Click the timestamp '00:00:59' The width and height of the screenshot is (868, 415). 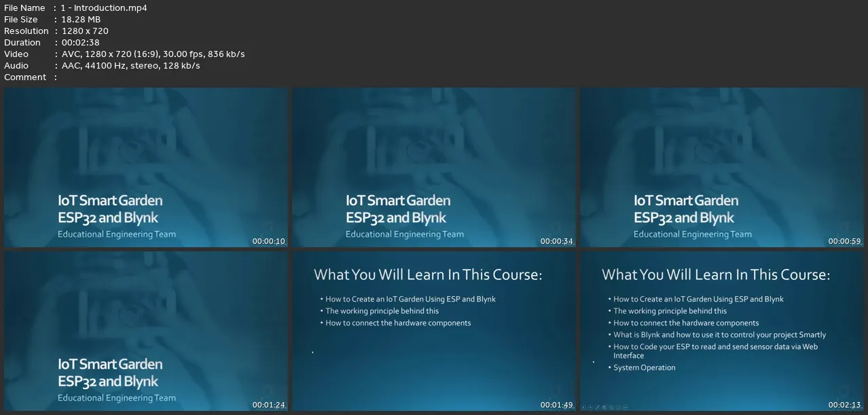click(845, 241)
